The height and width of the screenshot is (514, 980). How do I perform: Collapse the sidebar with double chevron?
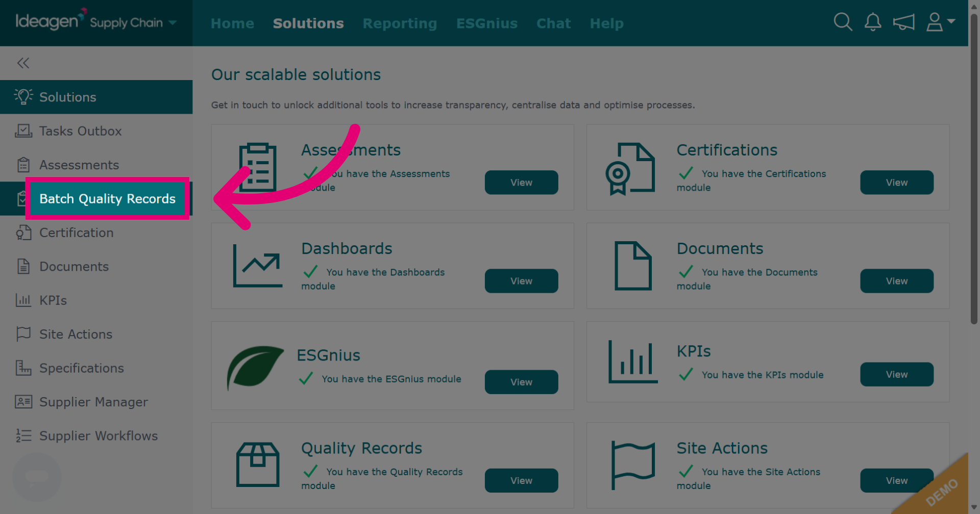[x=23, y=63]
